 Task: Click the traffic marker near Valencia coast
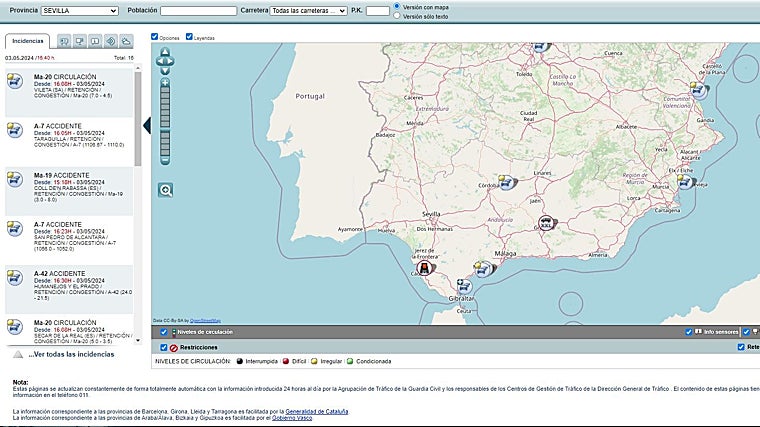(x=698, y=90)
